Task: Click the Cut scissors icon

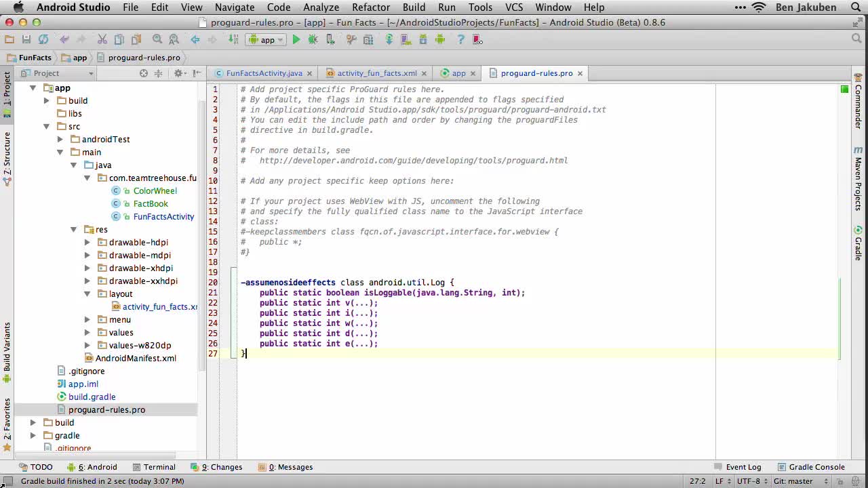Action: tap(102, 39)
